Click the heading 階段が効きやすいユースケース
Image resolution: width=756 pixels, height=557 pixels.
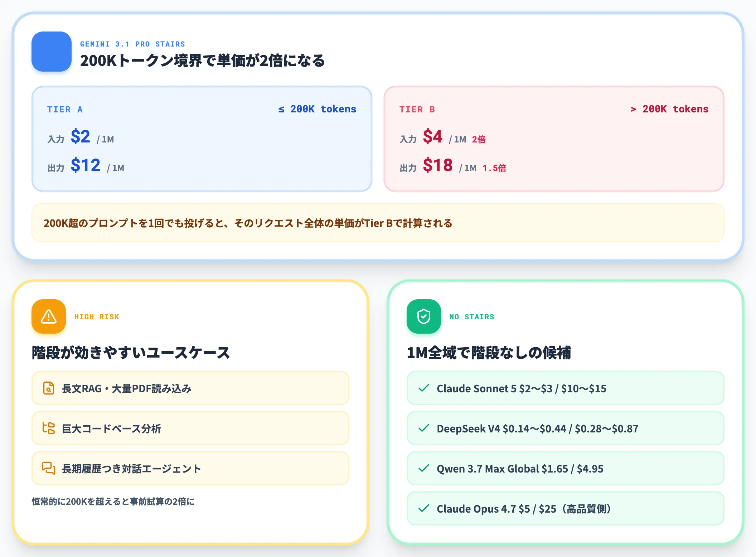[x=131, y=353]
